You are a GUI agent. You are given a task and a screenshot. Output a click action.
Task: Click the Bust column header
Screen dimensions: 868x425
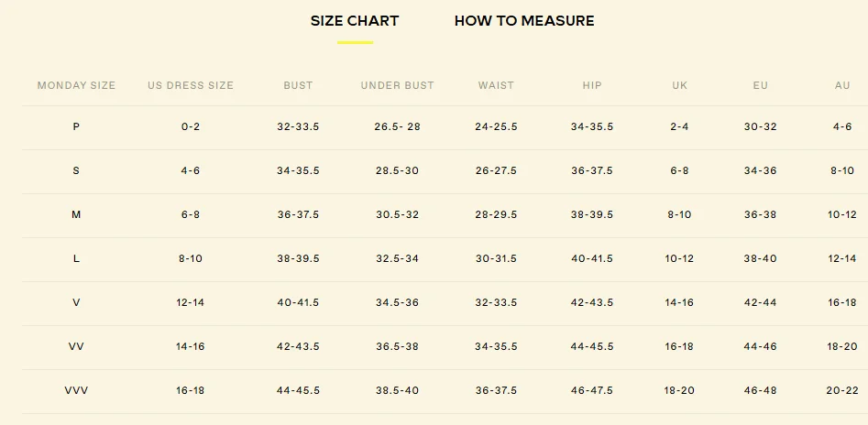(298, 85)
